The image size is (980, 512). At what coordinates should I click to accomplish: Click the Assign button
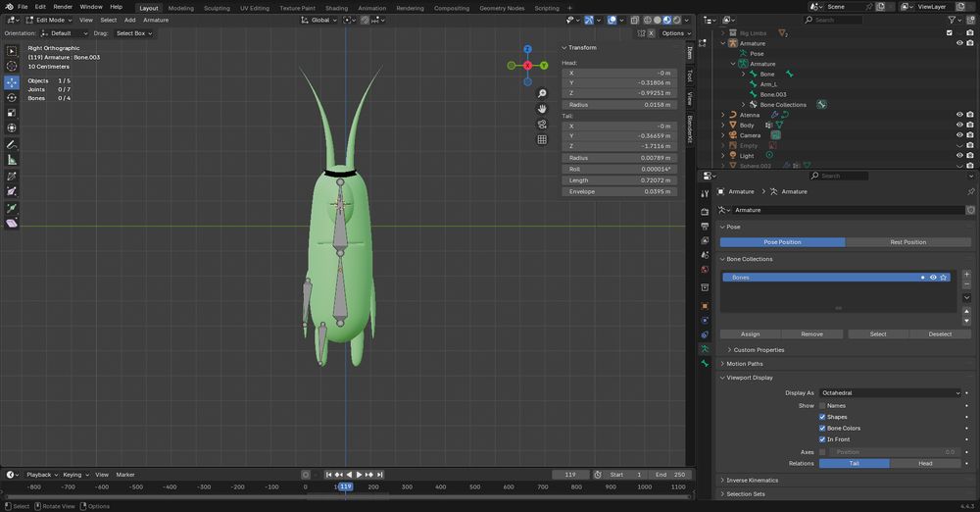[x=751, y=334]
